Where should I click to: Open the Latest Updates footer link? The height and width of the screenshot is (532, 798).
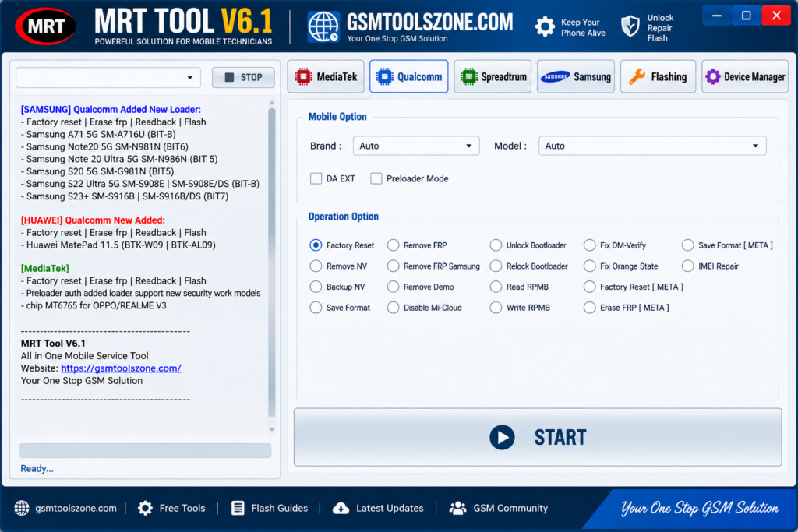click(390, 508)
